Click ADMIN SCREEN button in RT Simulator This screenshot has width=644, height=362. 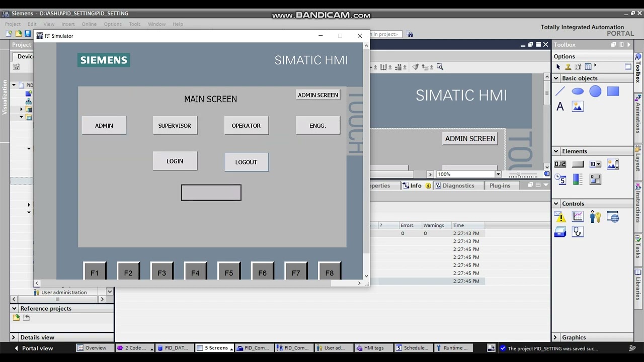pyautogui.click(x=317, y=95)
